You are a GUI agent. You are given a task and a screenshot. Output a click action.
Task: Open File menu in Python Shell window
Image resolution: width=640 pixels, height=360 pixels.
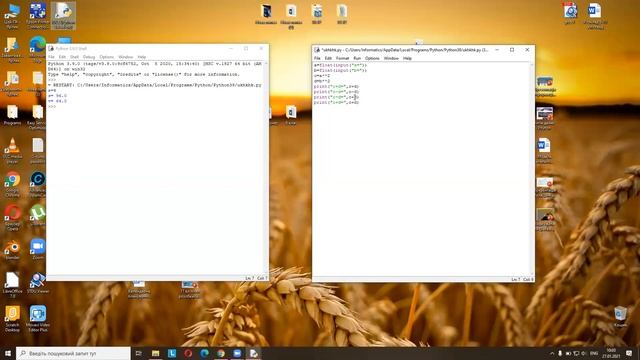pyautogui.click(x=51, y=57)
